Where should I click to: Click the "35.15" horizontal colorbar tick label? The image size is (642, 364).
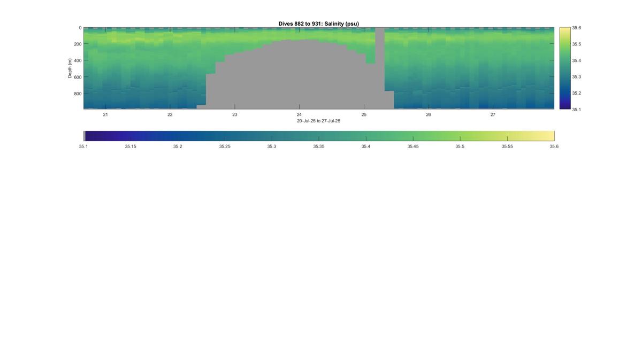[131, 146]
